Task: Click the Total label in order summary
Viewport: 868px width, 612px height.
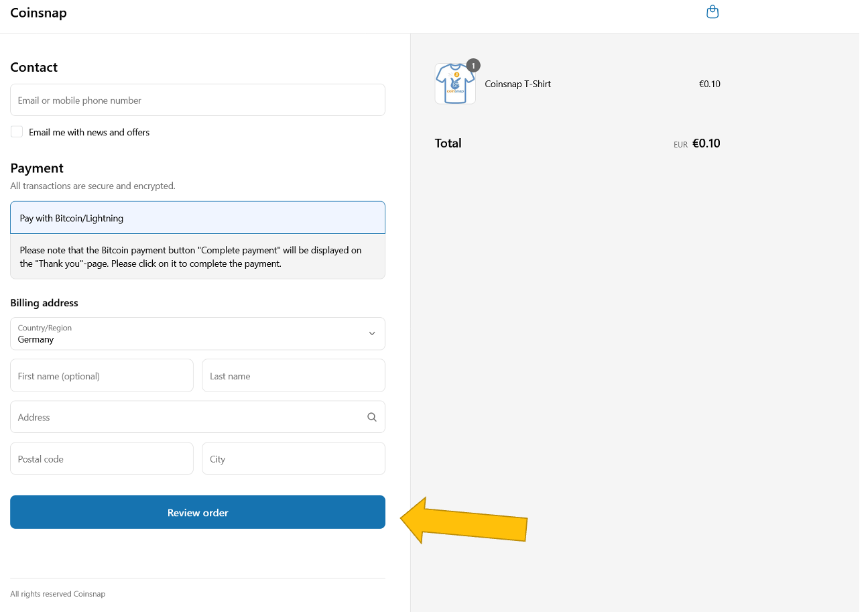Action: click(448, 143)
